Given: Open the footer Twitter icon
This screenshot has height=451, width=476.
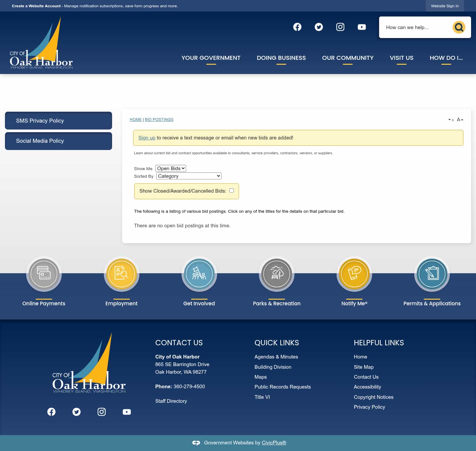Looking at the screenshot, I should pyautogui.click(x=76, y=412).
